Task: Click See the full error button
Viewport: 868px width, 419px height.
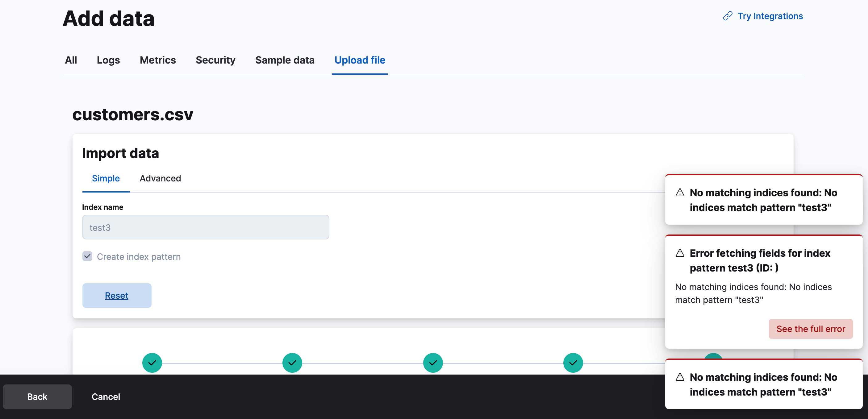Action: point(810,329)
